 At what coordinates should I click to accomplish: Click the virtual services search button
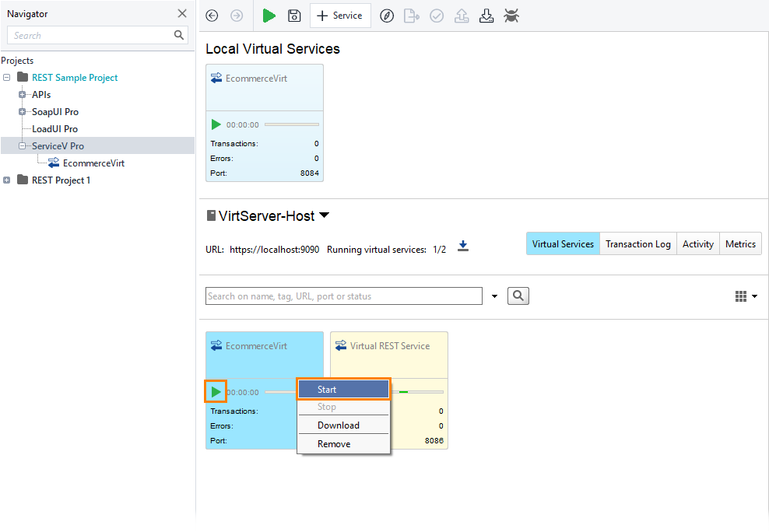pyautogui.click(x=518, y=296)
